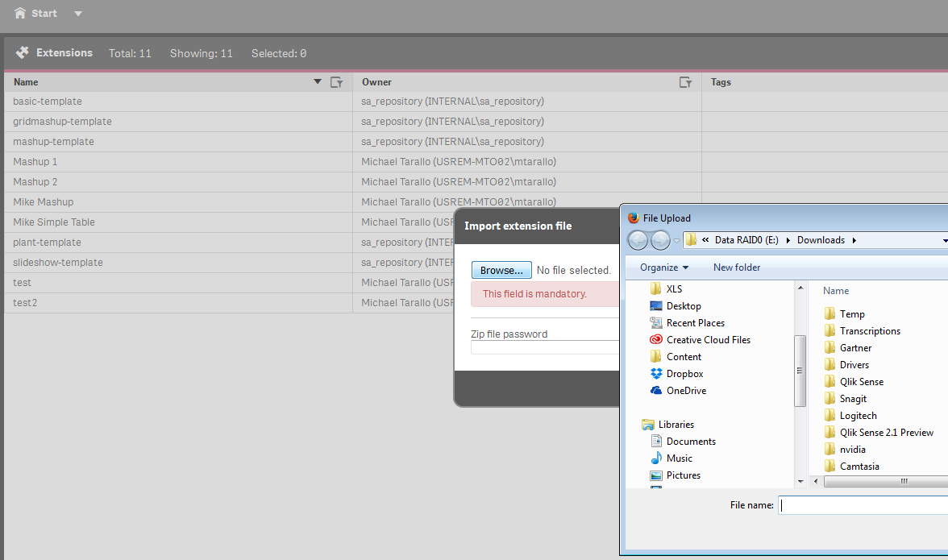Click the Extensions puzzle icon
Viewport: 948px width, 560px height.
pyautogui.click(x=23, y=52)
